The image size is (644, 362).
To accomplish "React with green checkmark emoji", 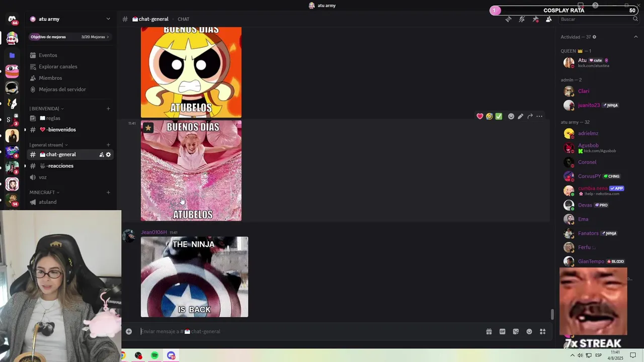I will [499, 116].
